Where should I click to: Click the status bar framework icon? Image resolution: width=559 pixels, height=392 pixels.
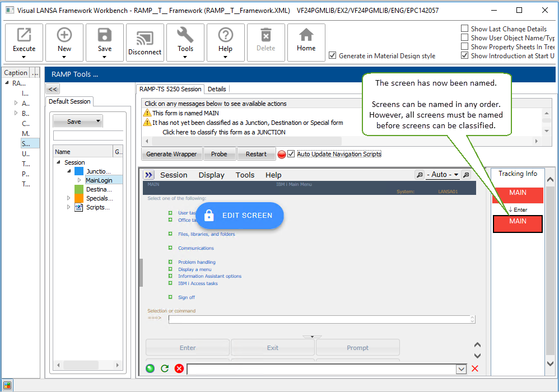(7, 385)
